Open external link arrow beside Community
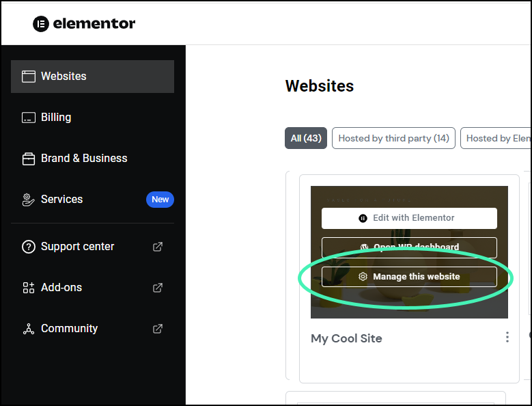Screen dimensions: 532x406 point(158,329)
